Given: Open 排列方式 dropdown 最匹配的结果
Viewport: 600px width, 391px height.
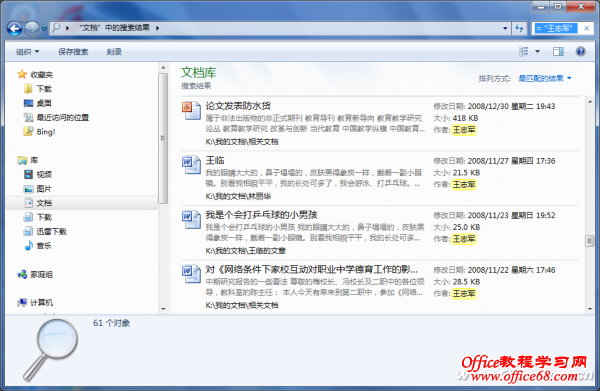Looking at the screenshot, I should pos(545,78).
